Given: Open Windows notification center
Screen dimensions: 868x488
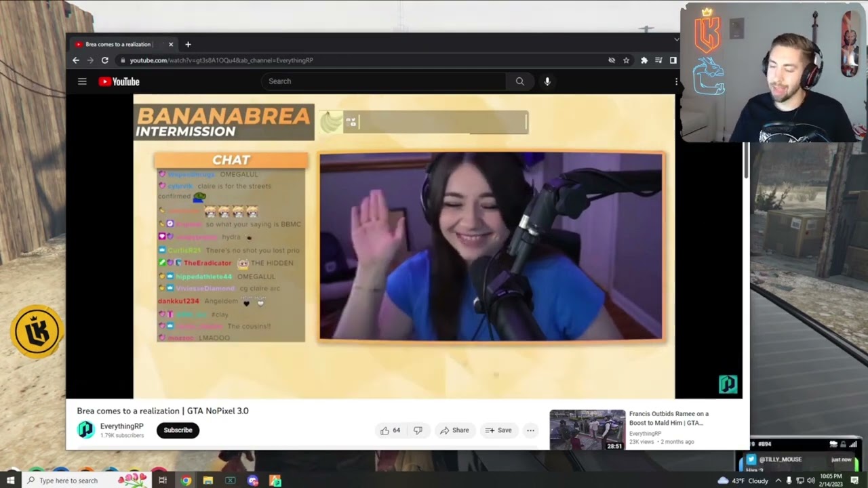Looking at the screenshot, I should point(855,481).
